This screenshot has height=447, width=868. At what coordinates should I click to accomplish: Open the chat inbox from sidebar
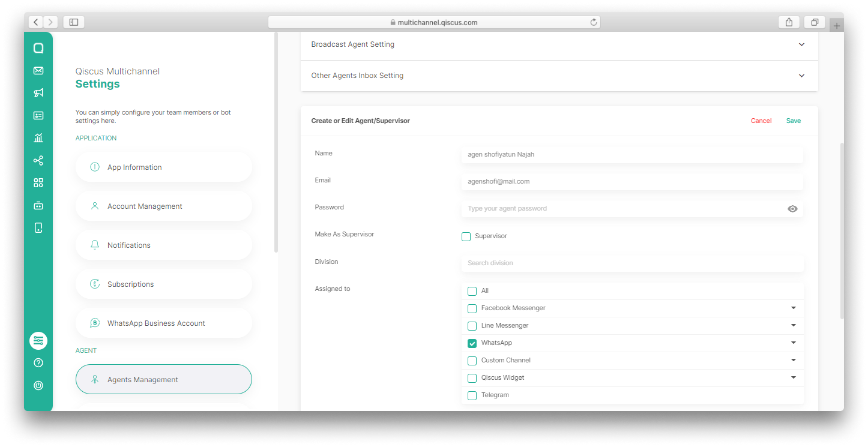tap(38, 47)
